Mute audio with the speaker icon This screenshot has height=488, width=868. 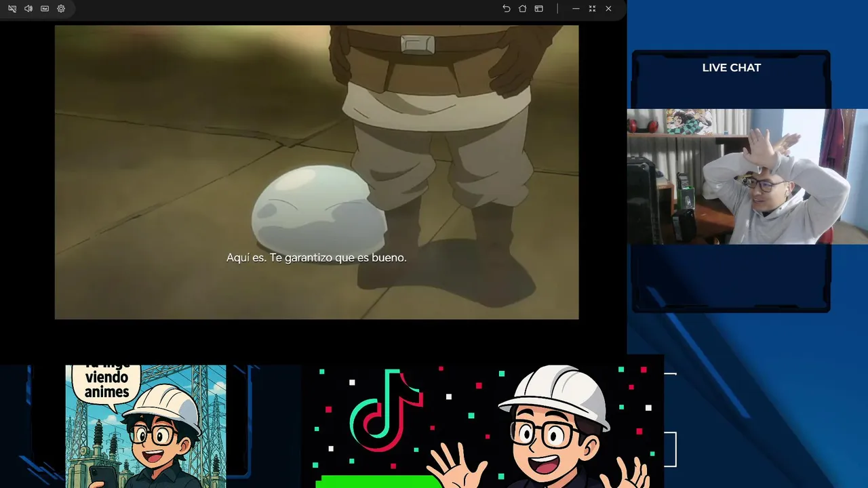pos(28,9)
